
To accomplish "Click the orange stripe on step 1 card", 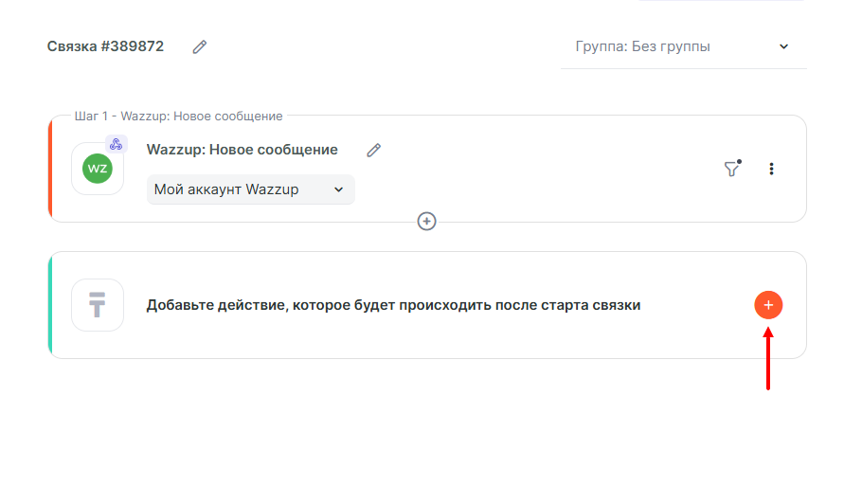I will pos(50,169).
